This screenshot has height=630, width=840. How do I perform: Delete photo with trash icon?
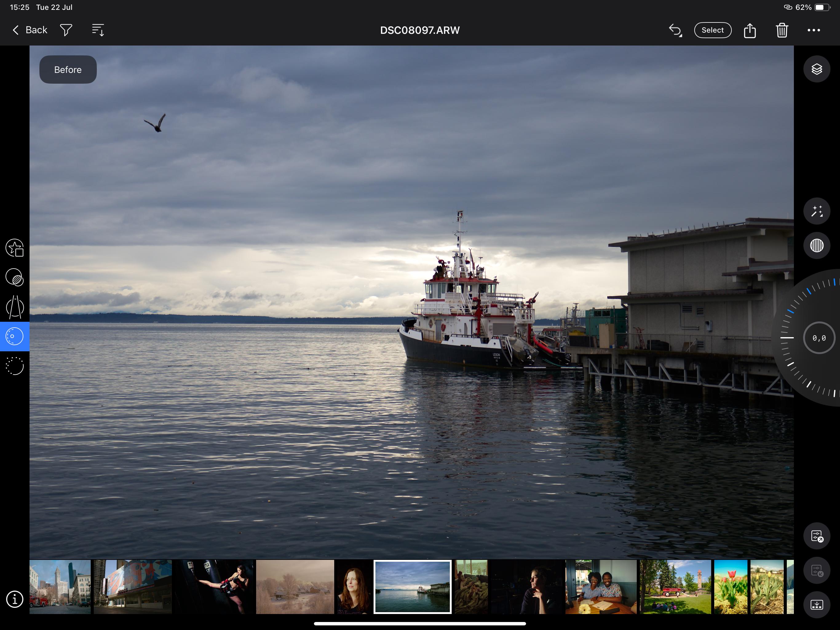click(782, 30)
